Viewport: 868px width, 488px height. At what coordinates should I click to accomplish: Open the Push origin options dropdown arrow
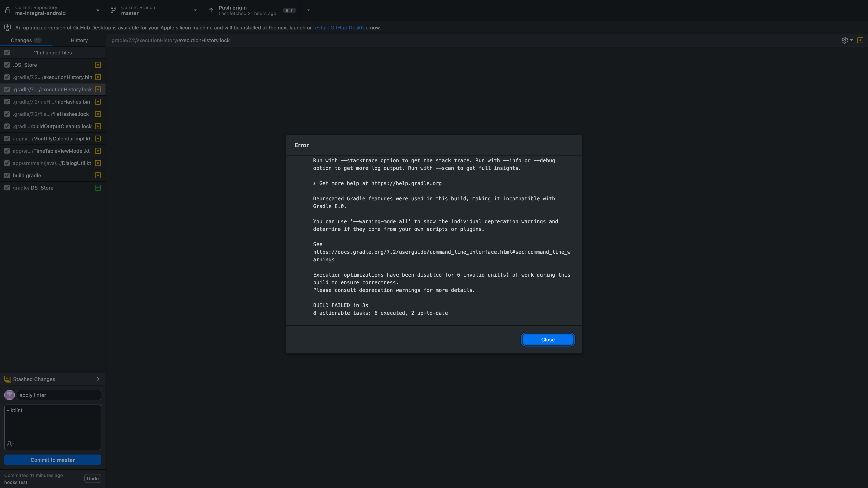tap(308, 10)
